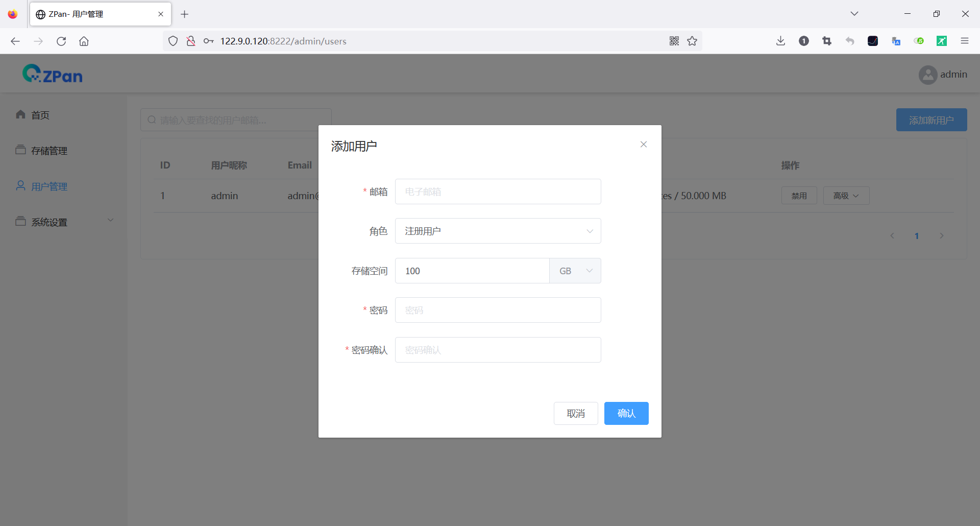This screenshot has height=526, width=980.
Task: Open the GB storage unit dropdown
Action: (x=575, y=271)
